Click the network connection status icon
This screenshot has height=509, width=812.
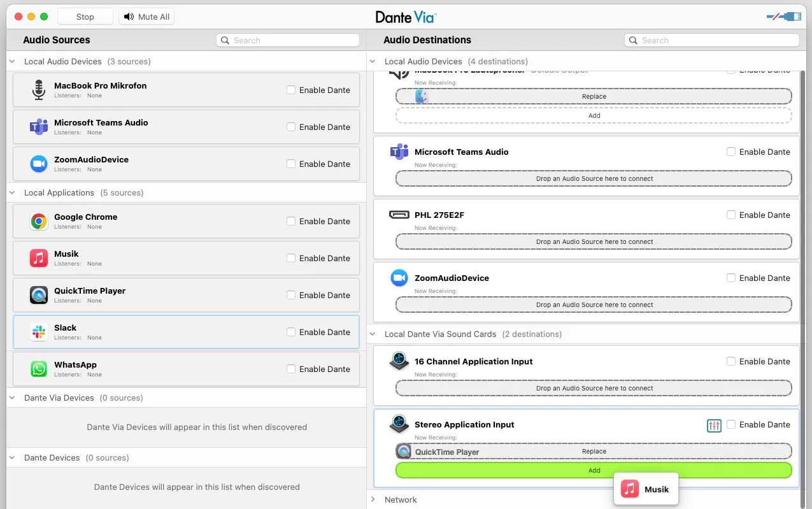[784, 17]
